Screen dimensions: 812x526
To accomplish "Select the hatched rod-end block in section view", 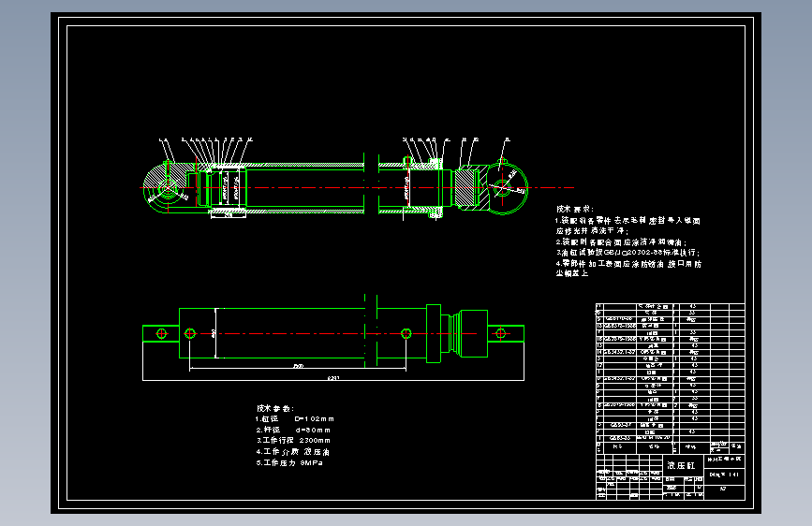I will [x=465, y=188].
